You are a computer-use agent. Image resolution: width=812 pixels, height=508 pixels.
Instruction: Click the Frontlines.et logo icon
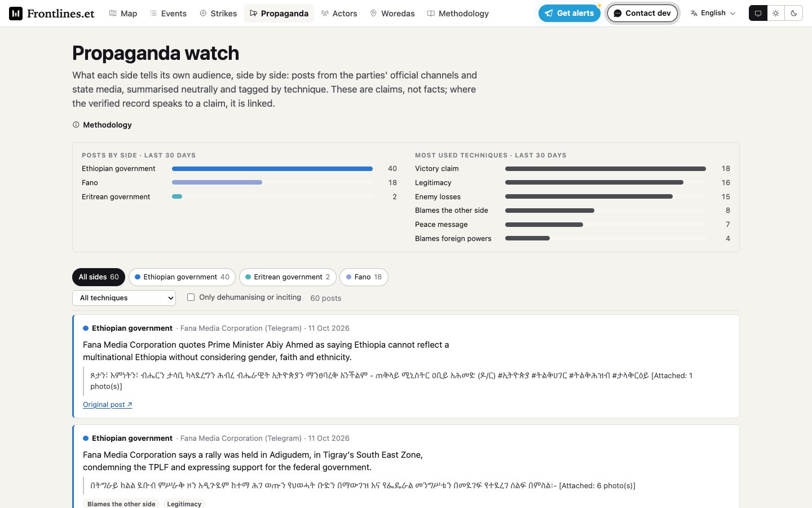[16, 13]
